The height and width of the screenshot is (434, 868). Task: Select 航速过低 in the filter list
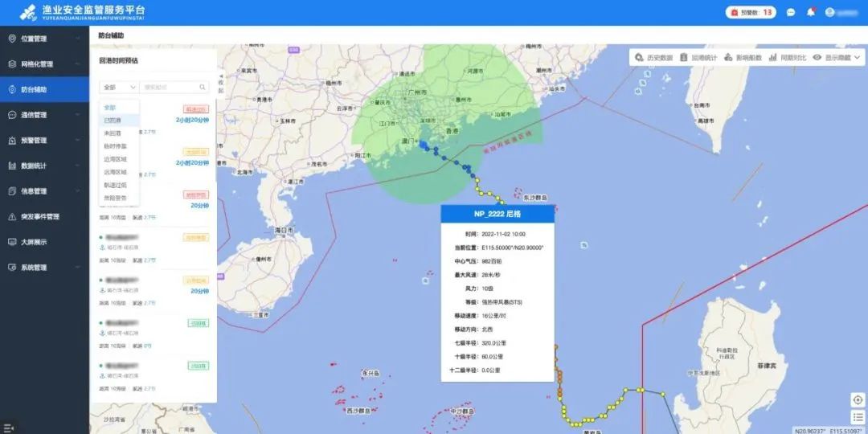tap(119, 185)
